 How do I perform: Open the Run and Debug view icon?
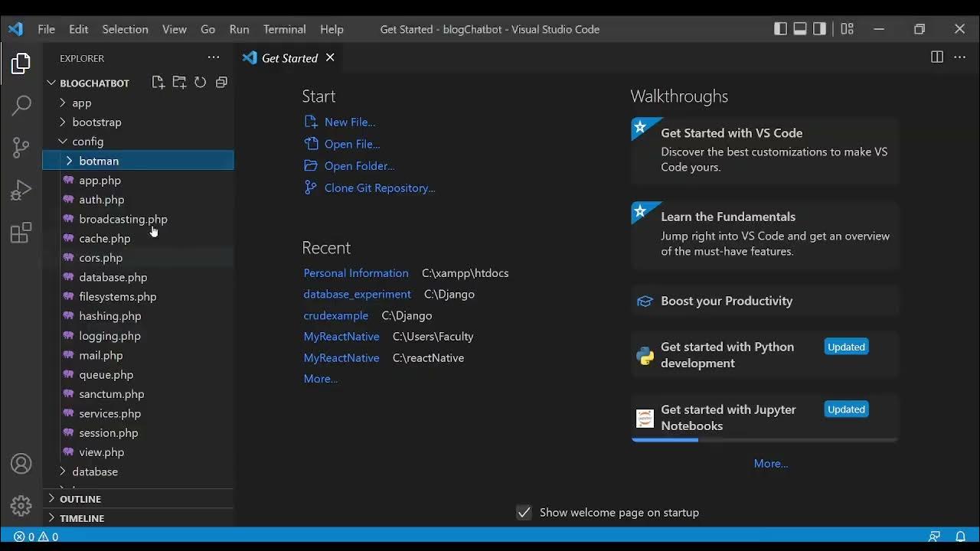[21, 190]
